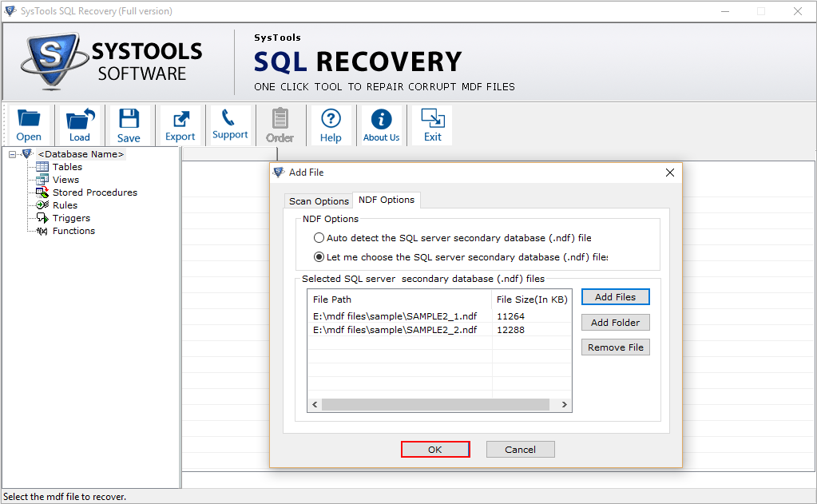Click the Open folder icon in toolbar
Screen dimensions: 817x504
pyautogui.click(x=29, y=118)
